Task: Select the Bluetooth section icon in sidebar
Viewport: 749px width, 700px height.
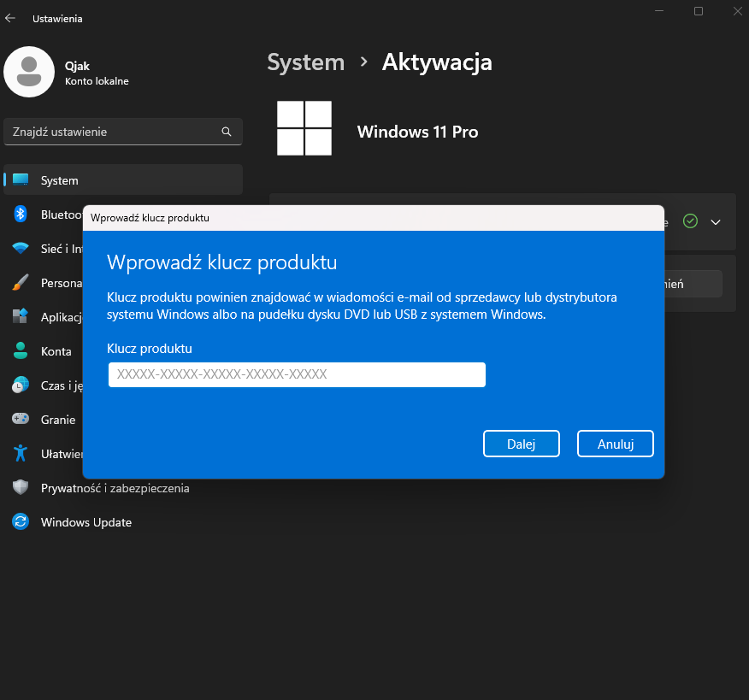Action: click(x=20, y=215)
